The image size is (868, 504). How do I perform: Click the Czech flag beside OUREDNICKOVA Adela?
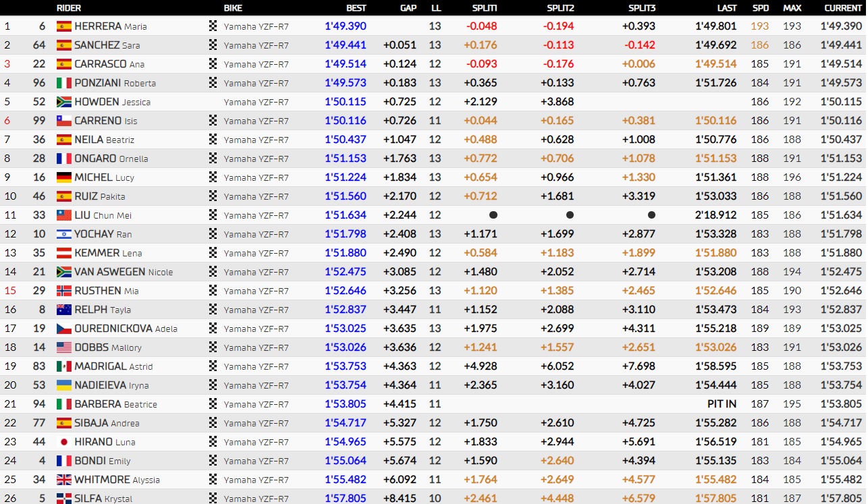click(64, 329)
